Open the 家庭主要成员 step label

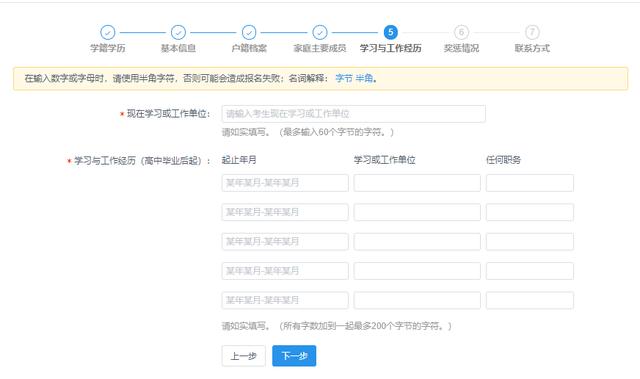coord(320,48)
